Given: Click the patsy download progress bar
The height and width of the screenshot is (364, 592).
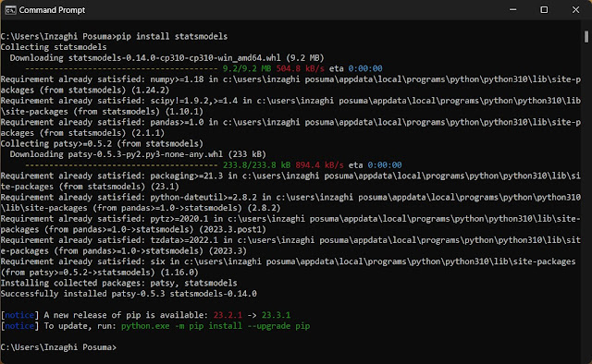Looking at the screenshot, I should click(121, 165).
